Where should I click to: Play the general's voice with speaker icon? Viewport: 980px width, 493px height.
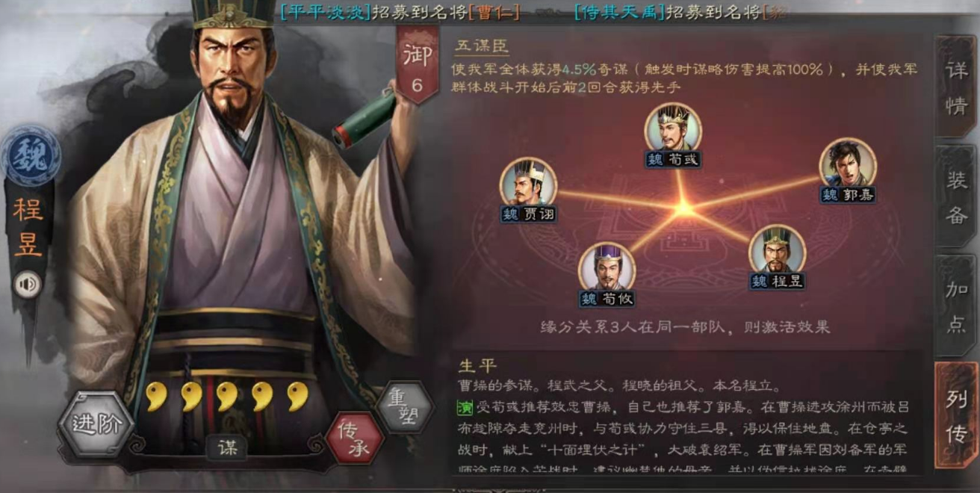click(28, 284)
